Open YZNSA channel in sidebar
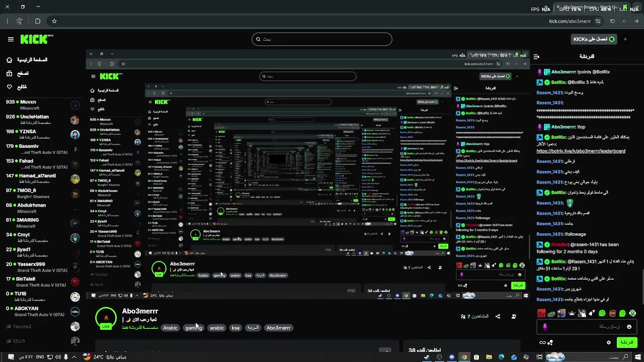 click(x=42, y=134)
